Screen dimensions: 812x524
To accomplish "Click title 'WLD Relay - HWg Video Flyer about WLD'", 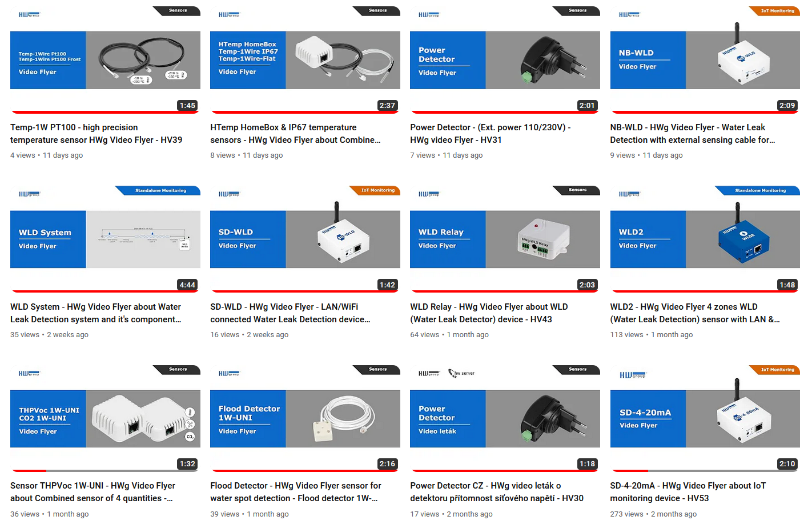I will [489, 313].
